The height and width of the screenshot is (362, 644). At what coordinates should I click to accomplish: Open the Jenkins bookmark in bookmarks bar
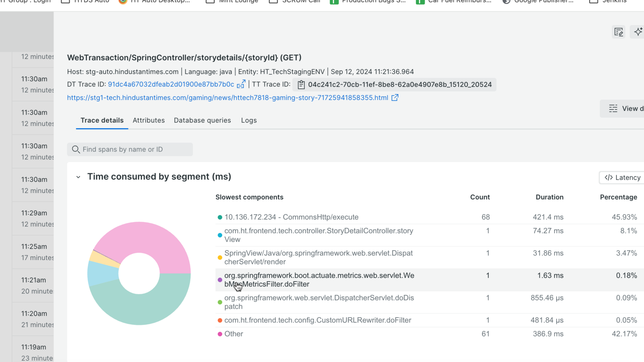[x=608, y=1]
